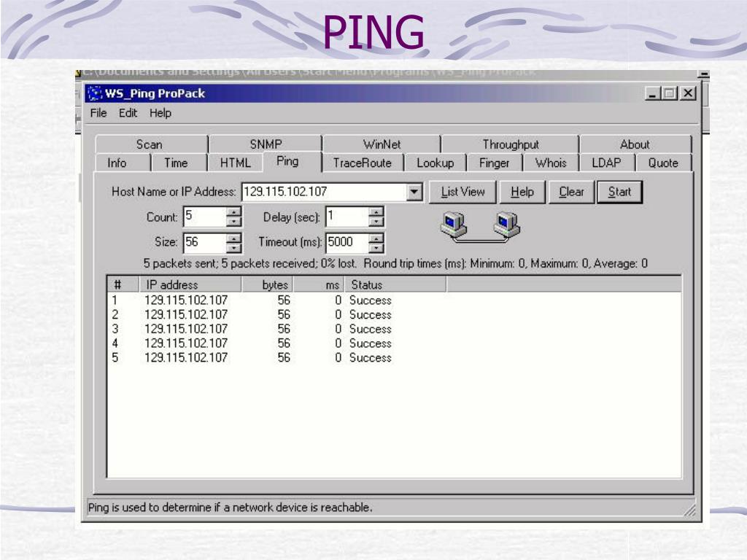Select result row 3 IP address

(x=186, y=329)
